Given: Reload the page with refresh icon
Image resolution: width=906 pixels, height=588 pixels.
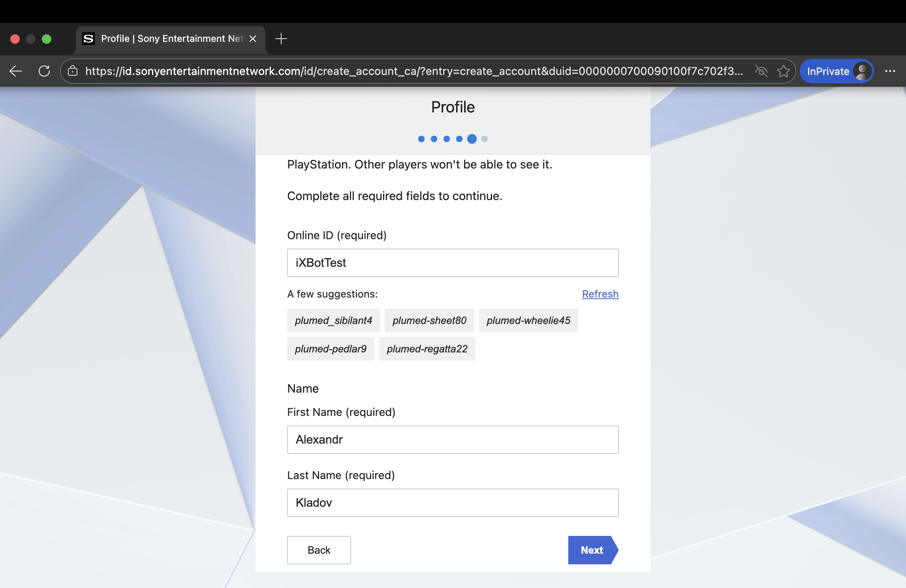Looking at the screenshot, I should 44,71.
